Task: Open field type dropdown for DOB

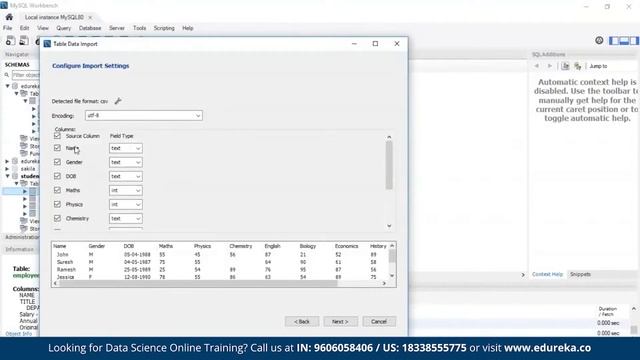Action: tap(126, 176)
